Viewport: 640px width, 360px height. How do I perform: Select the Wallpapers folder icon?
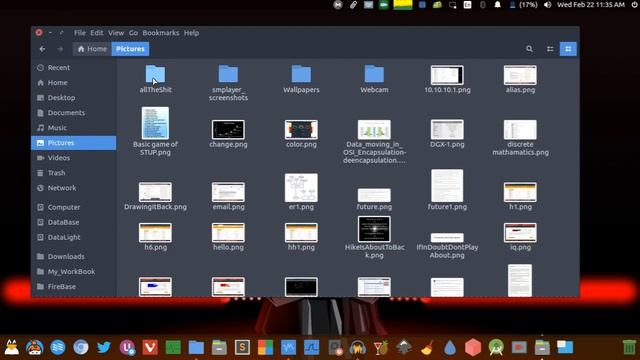click(x=301, y=74)
